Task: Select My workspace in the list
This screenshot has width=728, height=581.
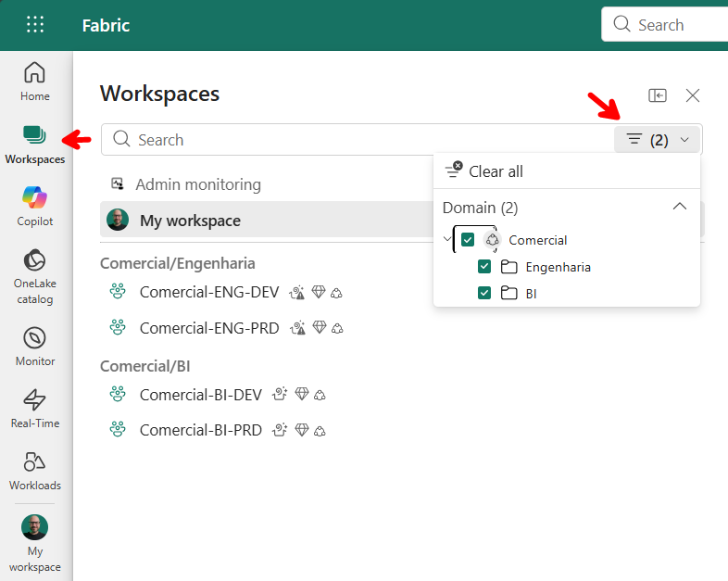Action: click(190, 221)
